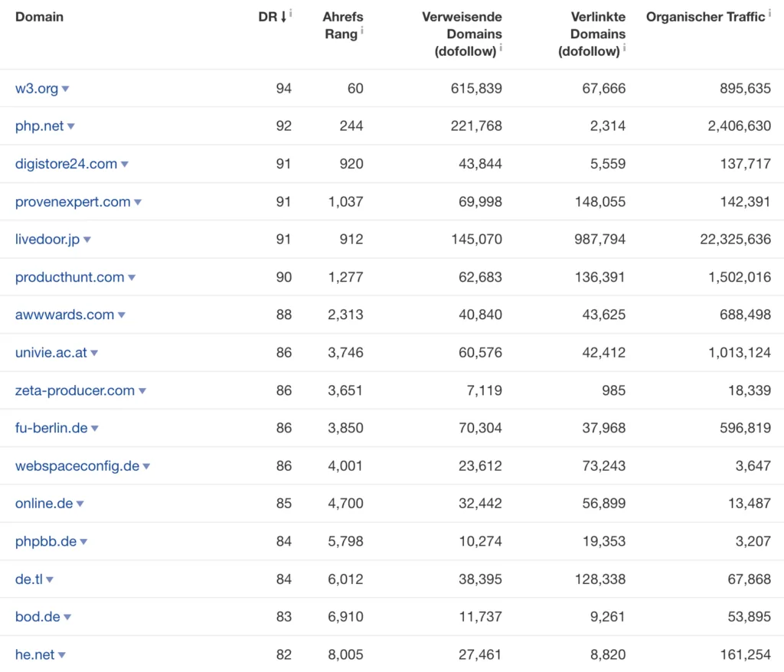Screen dimensions: 784x672
Task: Open the provenexpert.com domain link
Action: 73,202
